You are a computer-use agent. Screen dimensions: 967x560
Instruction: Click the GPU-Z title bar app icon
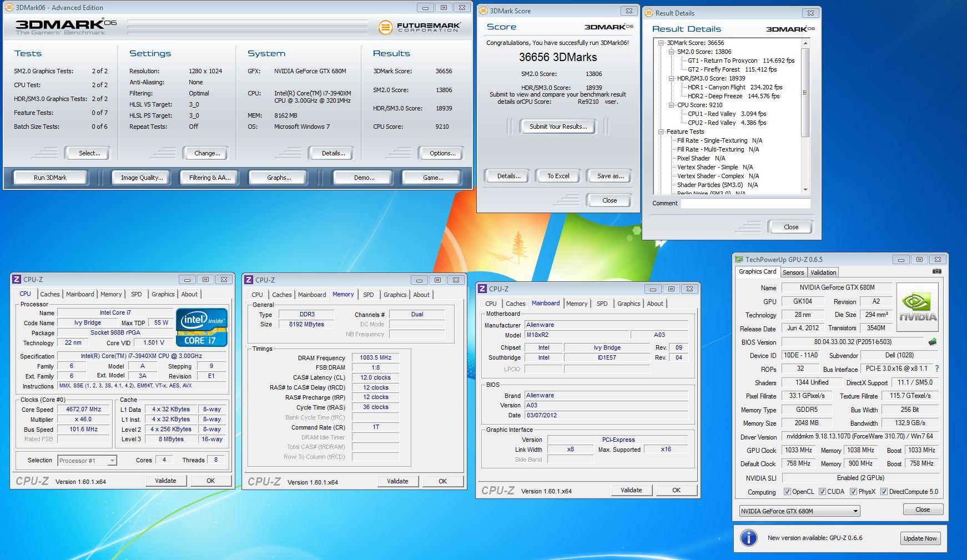pyautogui.click(x=739, y=259)
